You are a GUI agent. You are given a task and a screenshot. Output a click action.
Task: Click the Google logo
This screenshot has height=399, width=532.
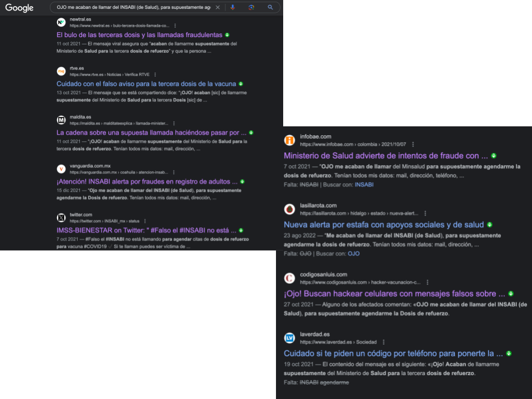[19, 8]
